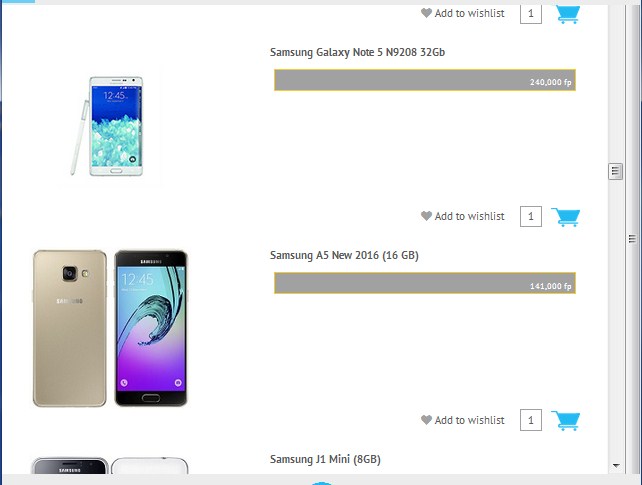Focus the quantity box for Galaxy Note 5
This screenshot has height=485, width=642.
[531, 216]
